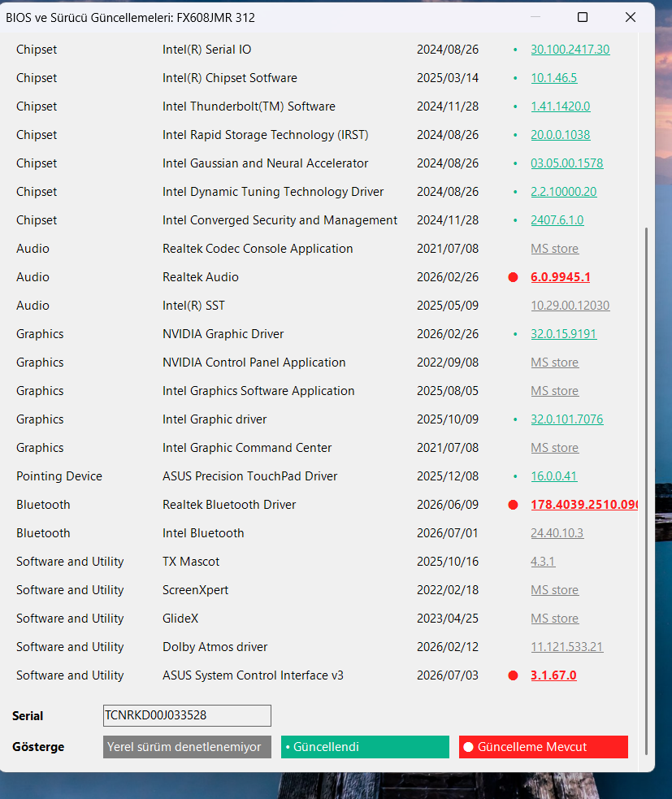
Task: Select 'ASUS System Control Interface v3' text
Action: click(x=254, y=675)
